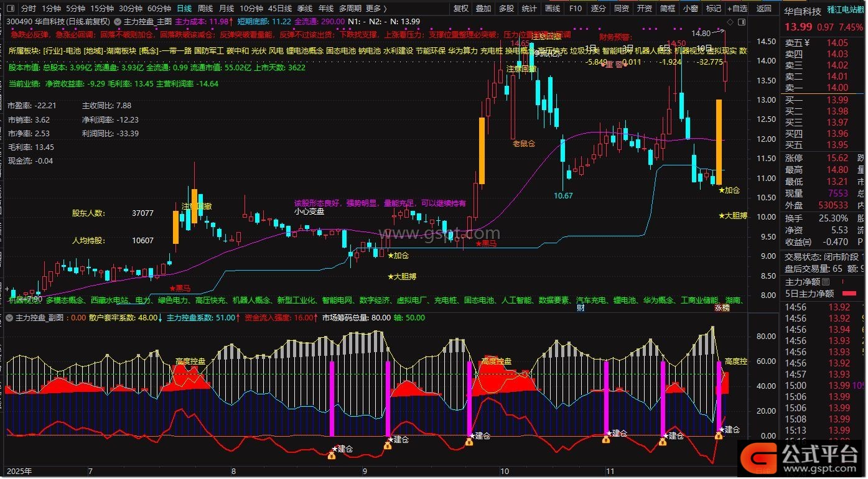This screenshot has height=479, width=868.
Task: Expand the 主力控盘_副图 indicator dropdown
Action: pyautogui.click(x=9, y=317)
